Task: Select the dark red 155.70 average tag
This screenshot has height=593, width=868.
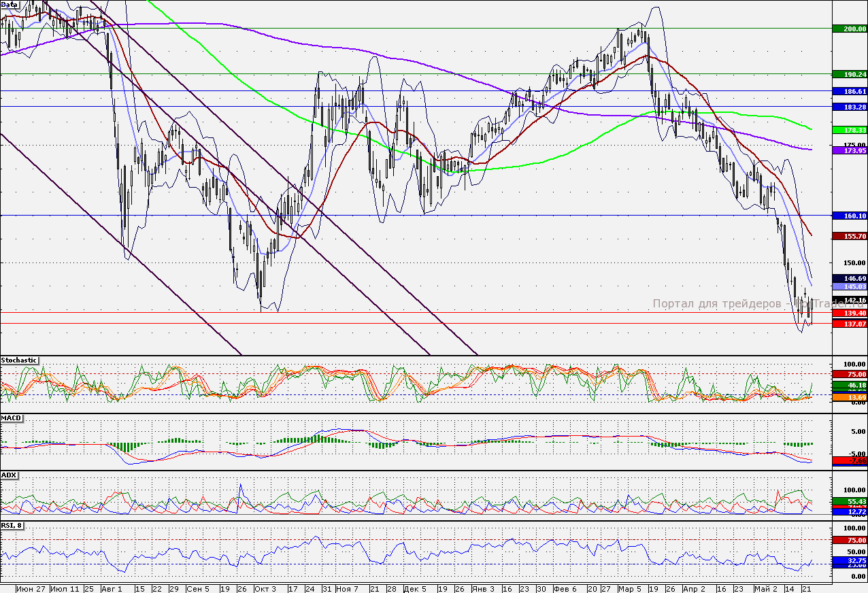Action: pos(850,236)
